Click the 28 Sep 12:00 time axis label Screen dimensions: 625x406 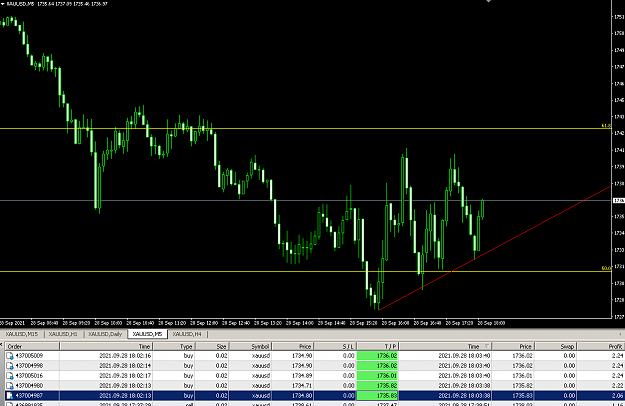click(204, 323)
